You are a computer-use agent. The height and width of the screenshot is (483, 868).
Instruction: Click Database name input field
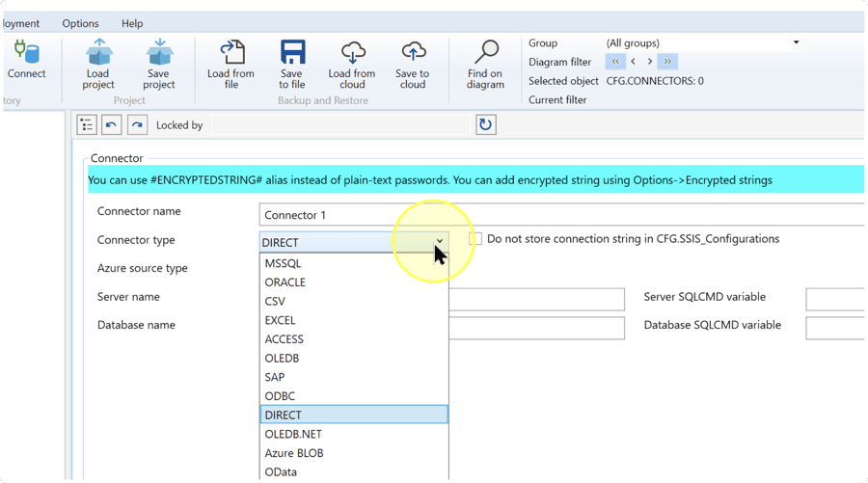tap(536, 328)
